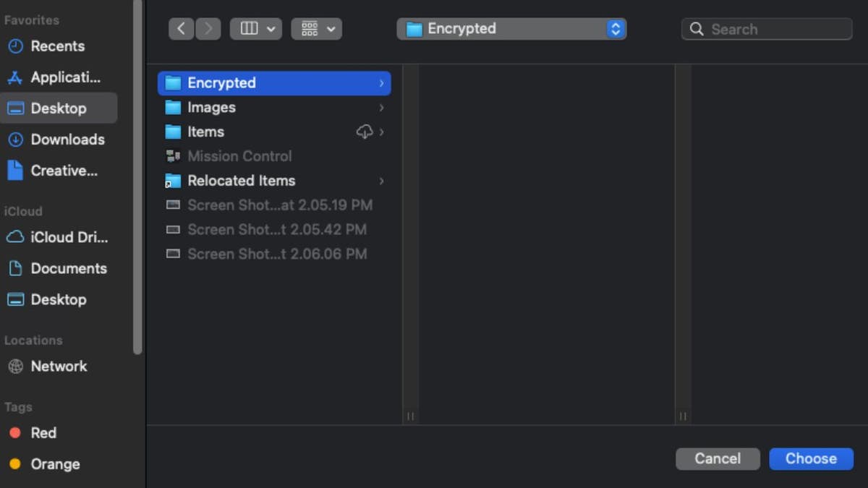
Task: Select the Orange tag
Action: (x=54, y=464)
